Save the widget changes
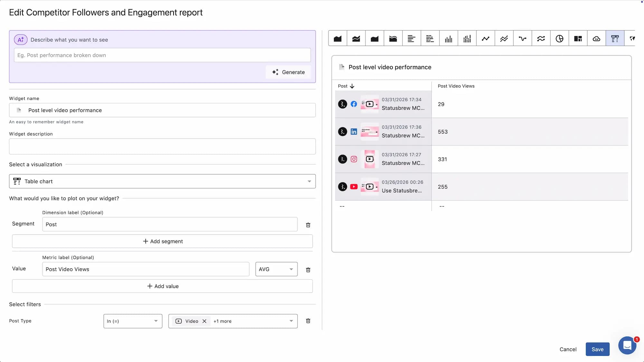 (597, 349)
